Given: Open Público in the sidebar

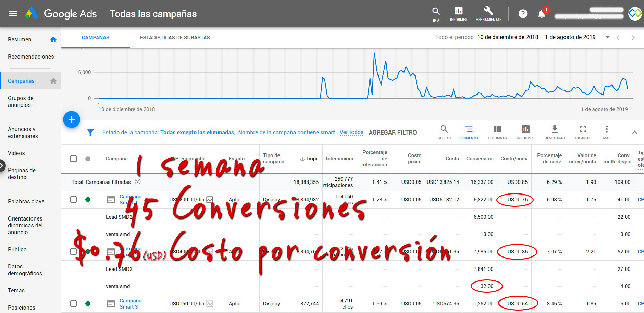Looking at the screenshot, I should (x=17, y=249).
